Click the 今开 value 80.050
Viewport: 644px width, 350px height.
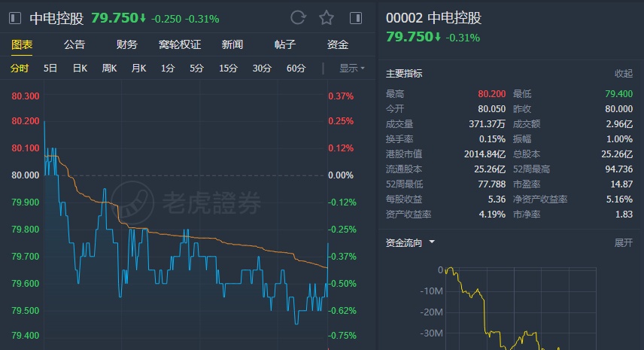(x=491, y=109)
